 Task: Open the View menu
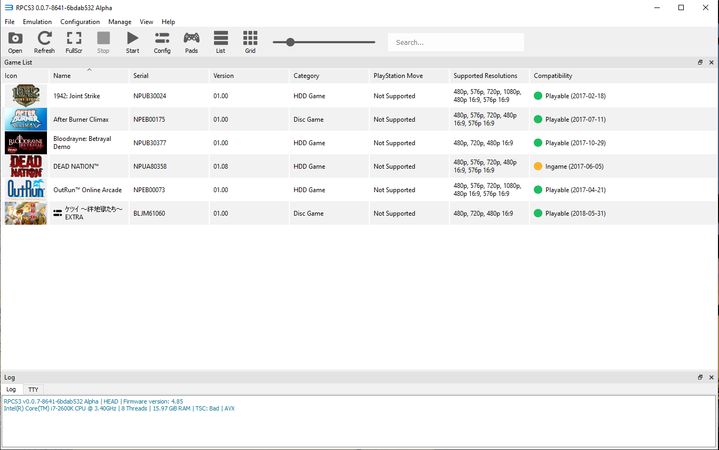click(146, 22)
